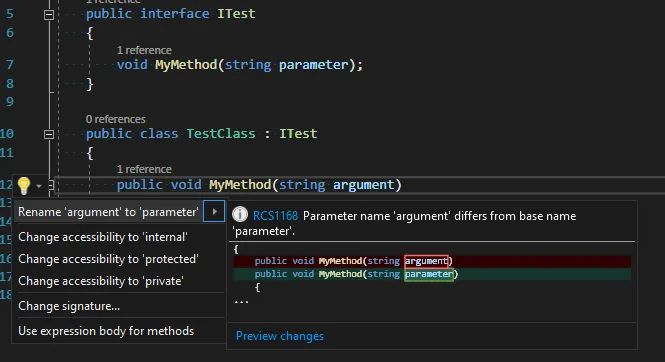The height and width of the screenshot is (362, 665).
Task: Expand the Rename action submenu arrow
Action: pos(214,211)
